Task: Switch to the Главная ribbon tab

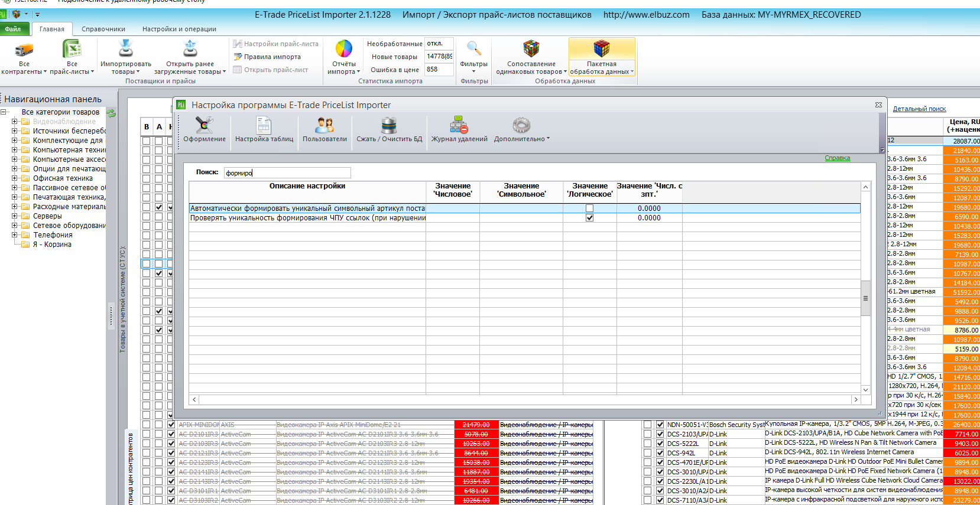Action: (x=52, y=29)
